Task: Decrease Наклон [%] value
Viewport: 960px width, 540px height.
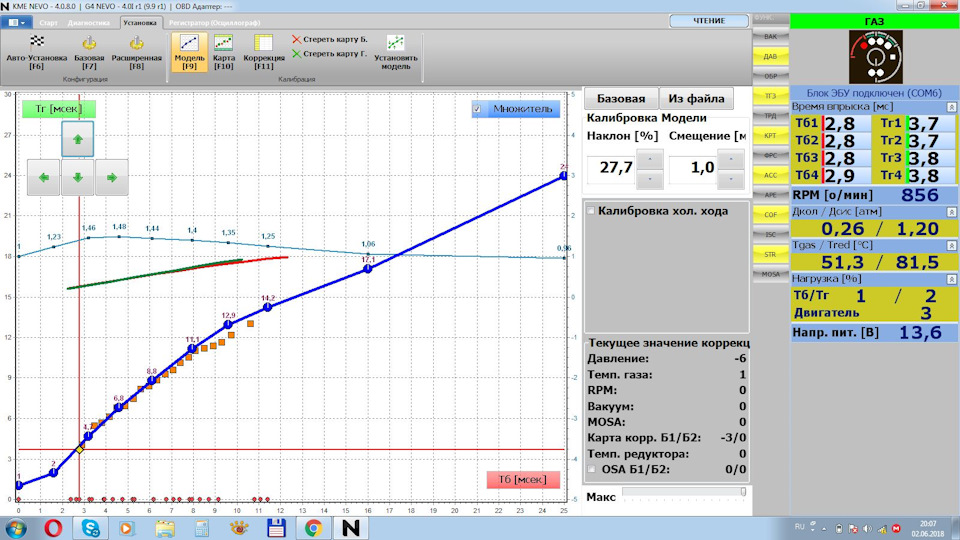Action: pos(650,179)
